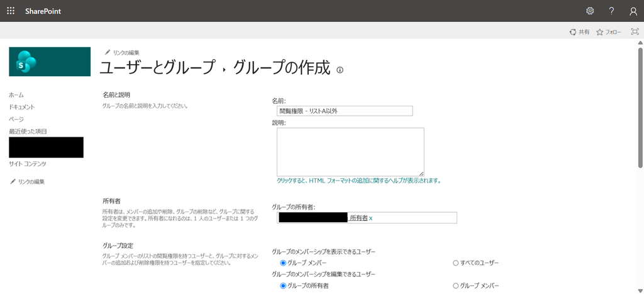
Task: Click ユーザーとグループ breadcrumb link
Action: pyautogui.click(x=157, y=68)
